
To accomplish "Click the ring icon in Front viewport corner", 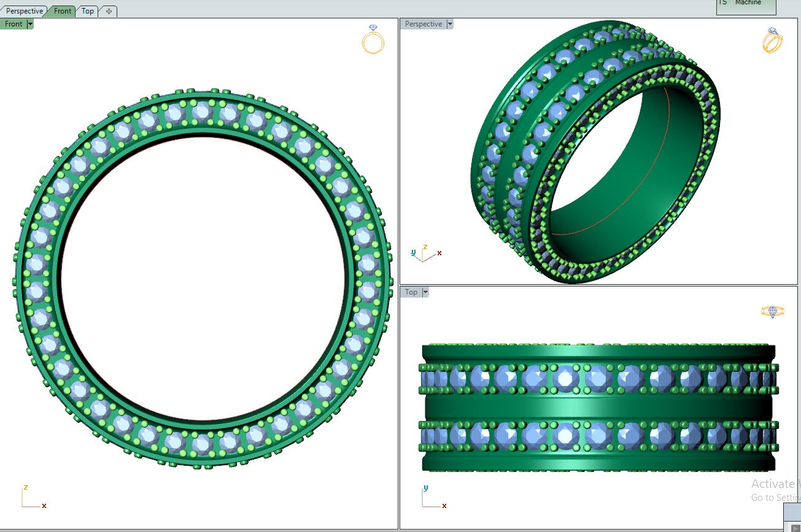I will pos(373,40).
